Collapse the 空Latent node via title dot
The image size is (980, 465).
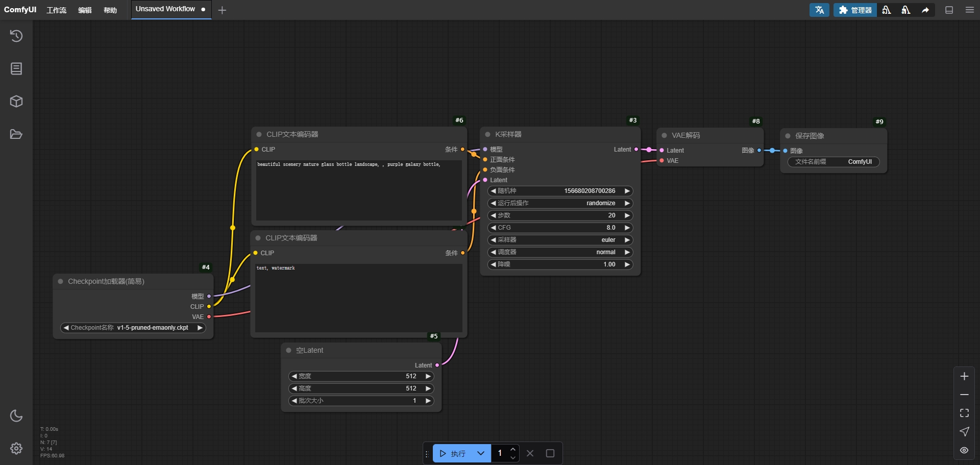tap(288, 350)
